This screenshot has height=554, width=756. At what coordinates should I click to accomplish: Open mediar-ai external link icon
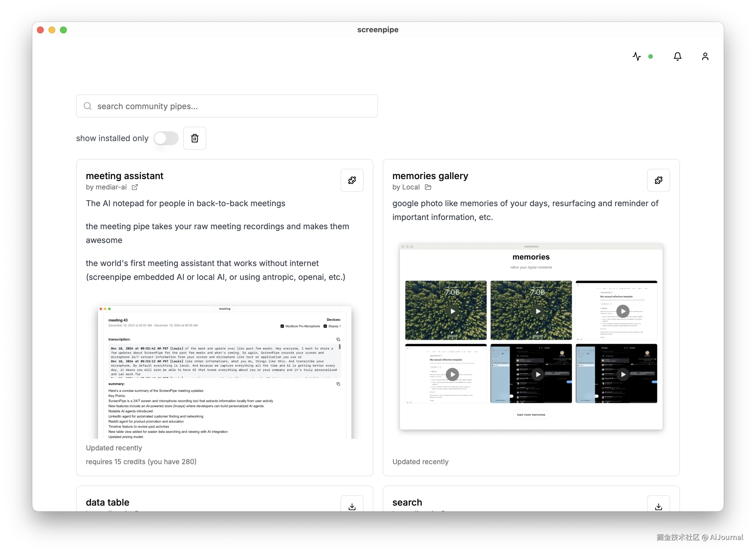pyautogui.click(x=135, y=187)
